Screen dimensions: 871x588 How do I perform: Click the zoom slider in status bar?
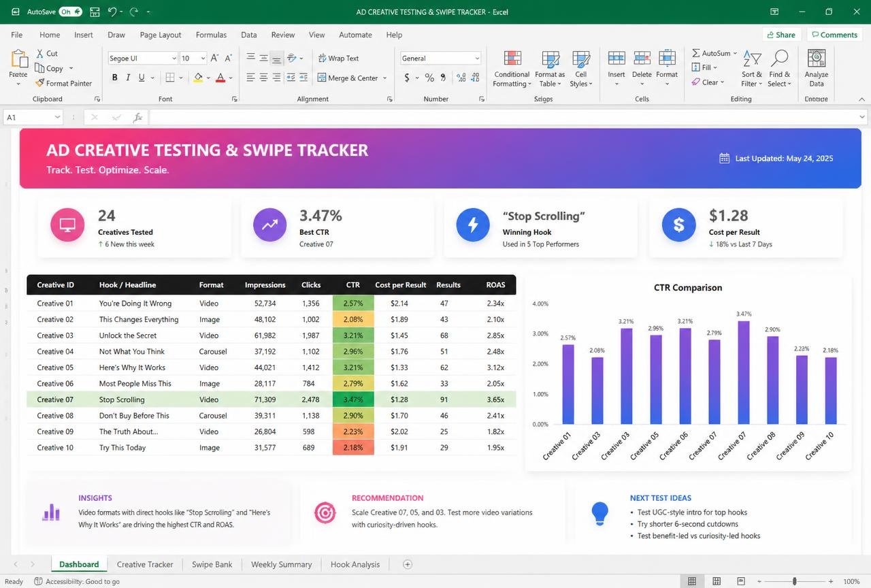click(795, 581)
